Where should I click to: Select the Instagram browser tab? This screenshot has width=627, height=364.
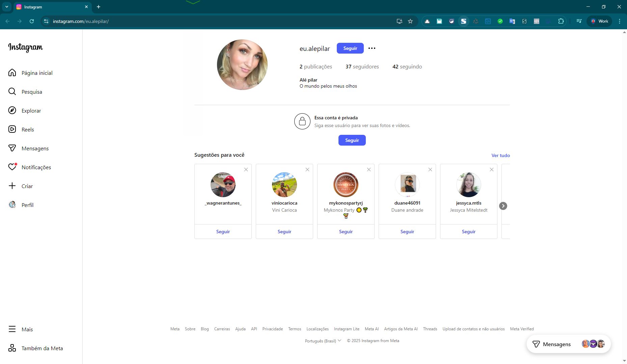[x=53, y=7]
